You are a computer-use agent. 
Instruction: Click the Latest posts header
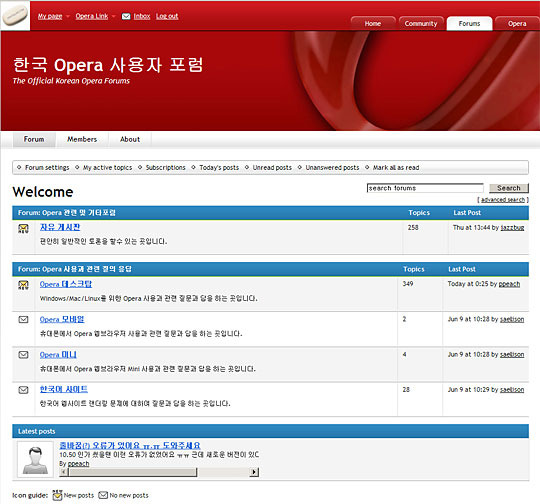point(270,431)
